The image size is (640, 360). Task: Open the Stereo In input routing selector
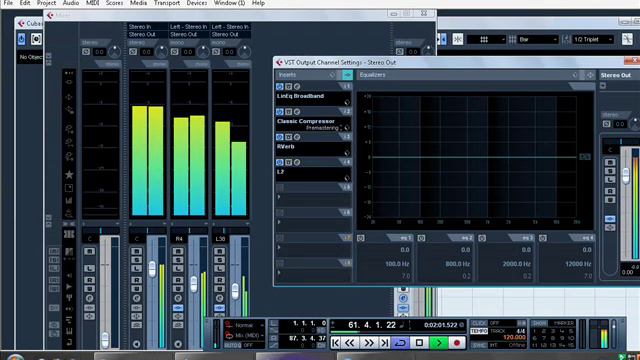click(x=147, y=27)
